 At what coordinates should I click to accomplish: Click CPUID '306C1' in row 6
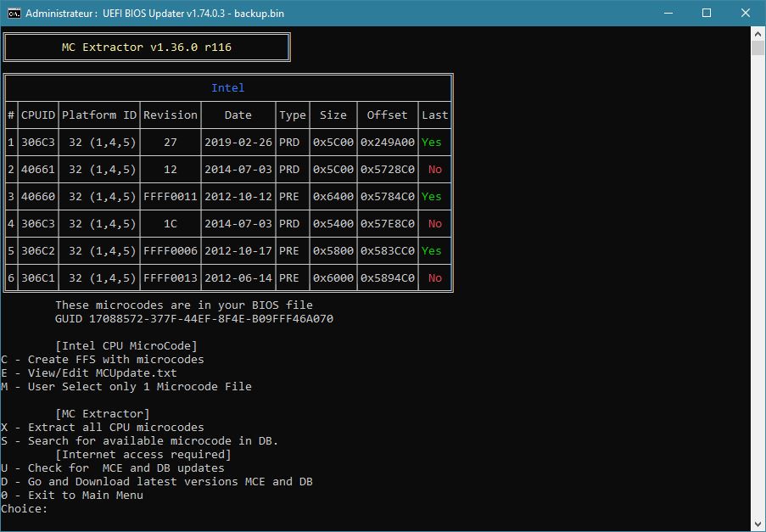38,278
